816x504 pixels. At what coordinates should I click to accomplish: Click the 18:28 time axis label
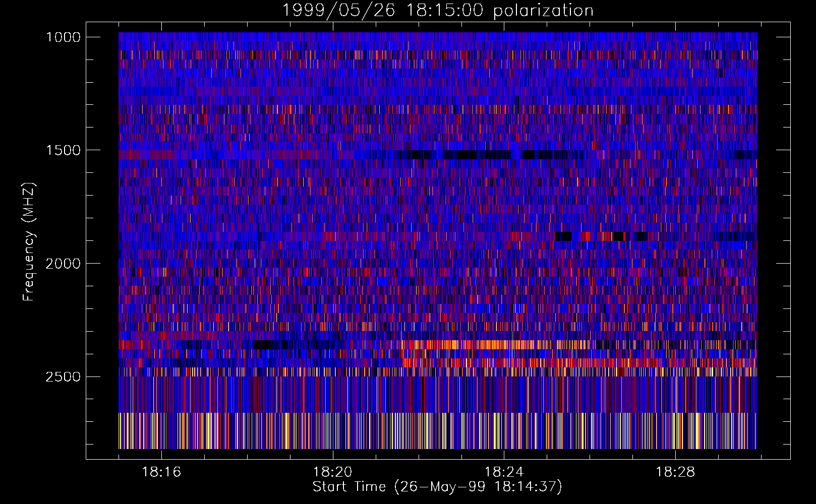pos(675,472)
